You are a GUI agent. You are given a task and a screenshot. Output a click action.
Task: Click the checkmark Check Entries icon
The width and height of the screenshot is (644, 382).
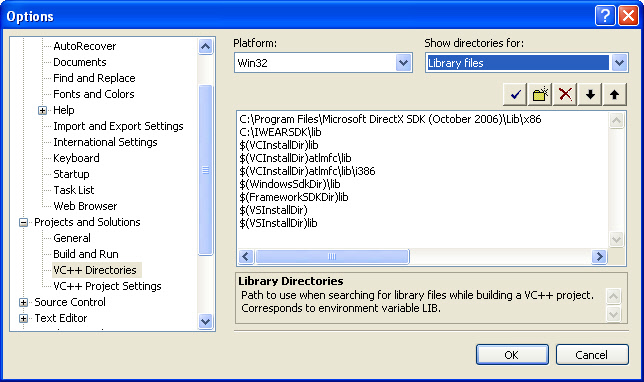click(515, 95)
